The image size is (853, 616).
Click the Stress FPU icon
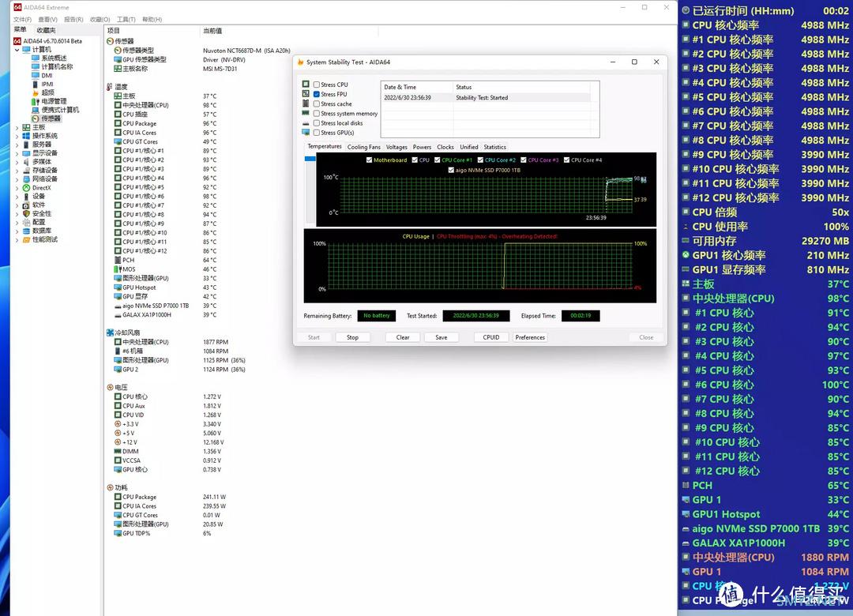tap(306, 94)
